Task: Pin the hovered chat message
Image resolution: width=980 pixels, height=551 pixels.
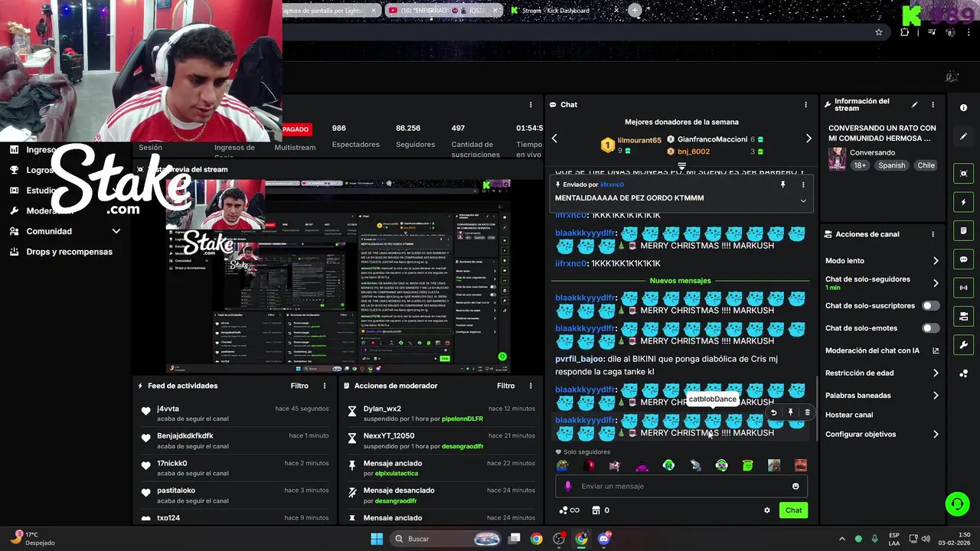Action: tap(791, 412)
